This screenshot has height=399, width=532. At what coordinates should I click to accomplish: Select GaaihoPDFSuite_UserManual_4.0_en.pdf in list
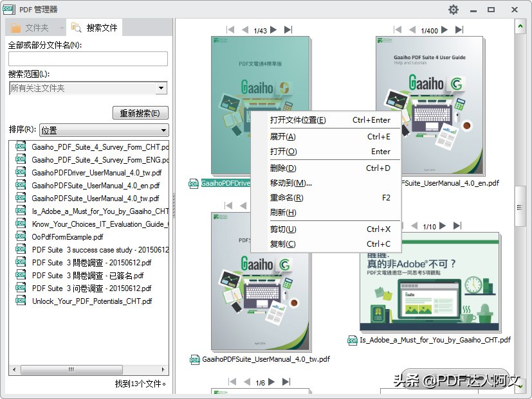tap(96, 186)
